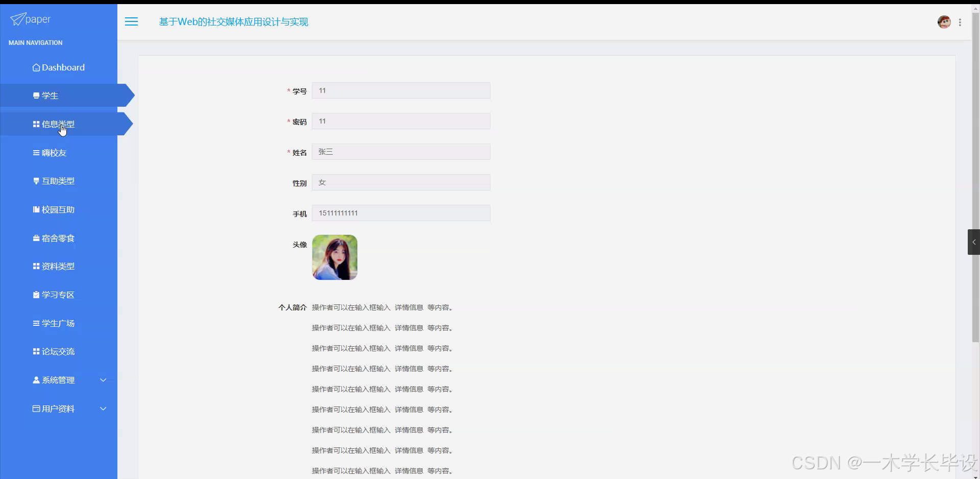Open the 学生广场 menu item
The image size is (980, 479).
tap(58, 323)
